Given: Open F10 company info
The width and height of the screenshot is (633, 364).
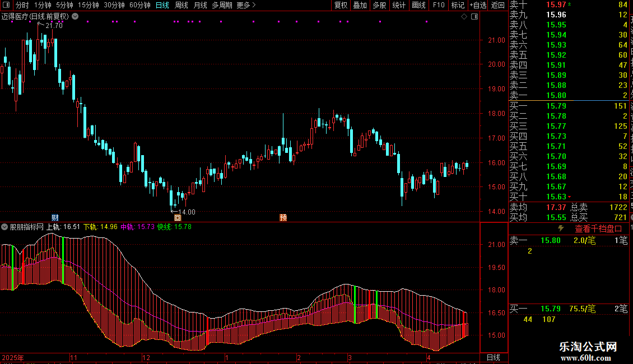Looking at the screenshot, I should coord(439,5).
